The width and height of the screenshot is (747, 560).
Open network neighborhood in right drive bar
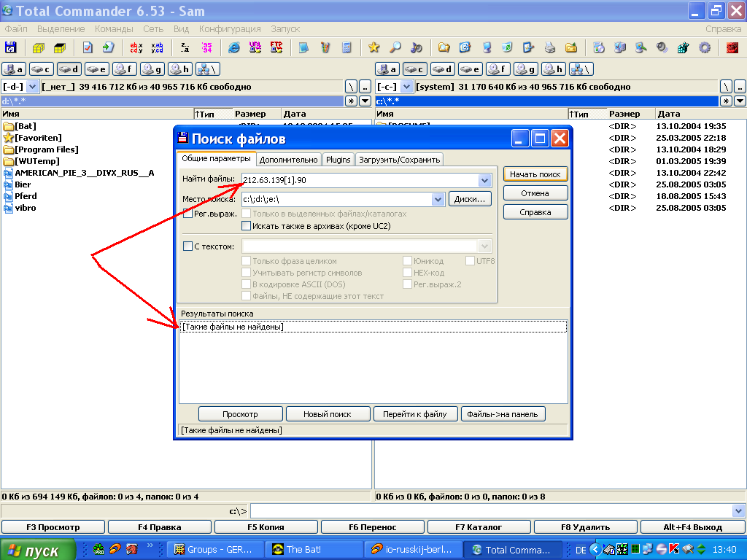coord(581,69)
